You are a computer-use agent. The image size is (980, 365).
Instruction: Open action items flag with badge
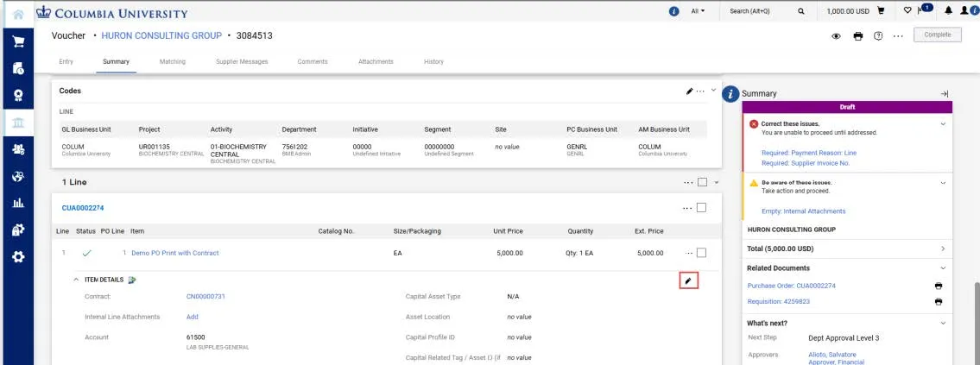pyautogui.click(x=925, y=9)
